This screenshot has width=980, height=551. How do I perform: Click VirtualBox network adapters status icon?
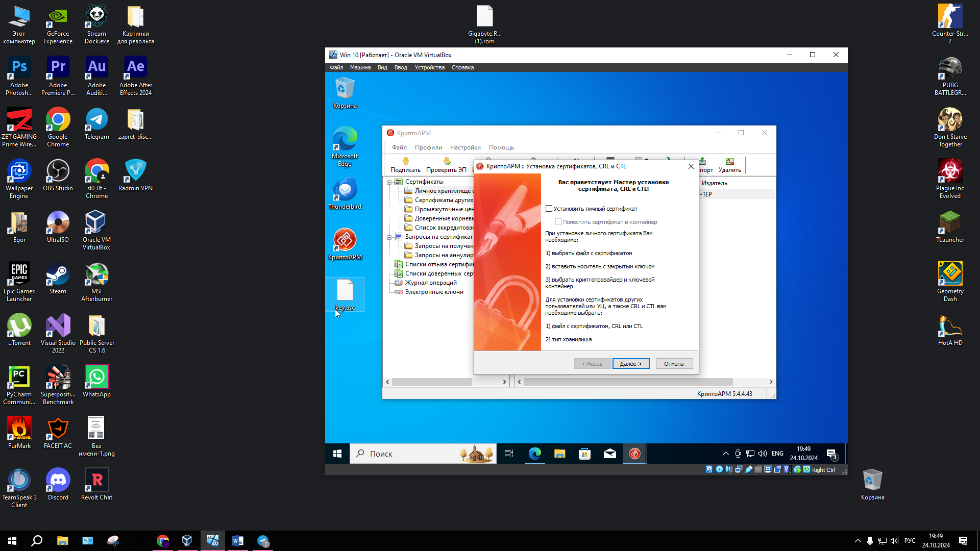click(739, 469)
